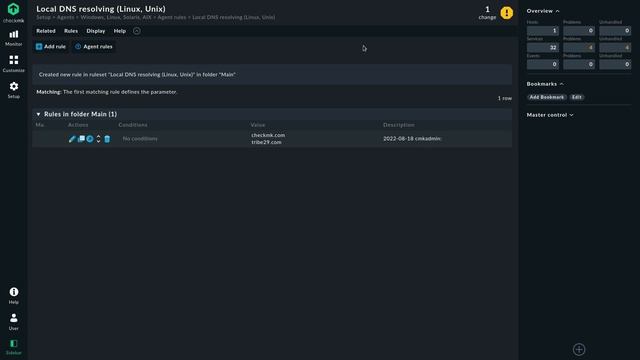The image size is (640, 360).
Task: Click the Description column header
Action: pyautogui.click(x=399, y=125)
